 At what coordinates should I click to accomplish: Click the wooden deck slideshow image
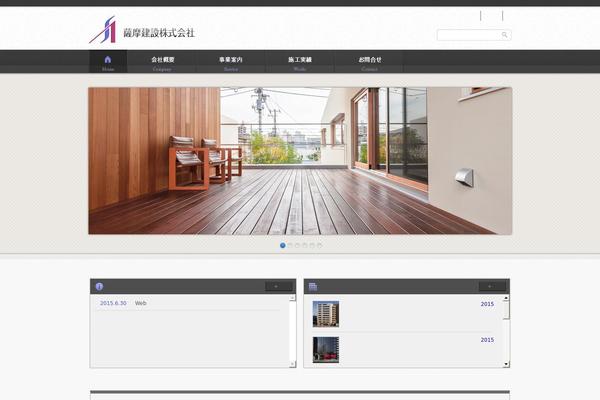(x=300, y=161)
